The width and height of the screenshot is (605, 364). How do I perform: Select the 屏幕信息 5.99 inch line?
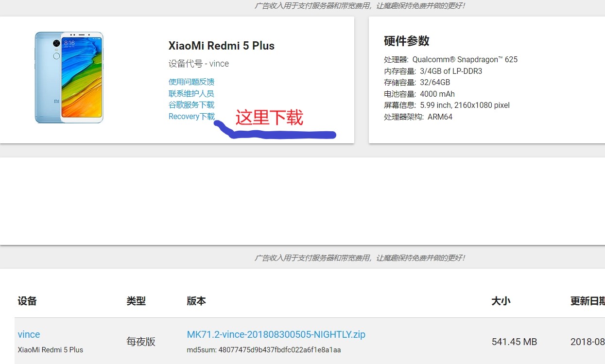tap(447, 105)
